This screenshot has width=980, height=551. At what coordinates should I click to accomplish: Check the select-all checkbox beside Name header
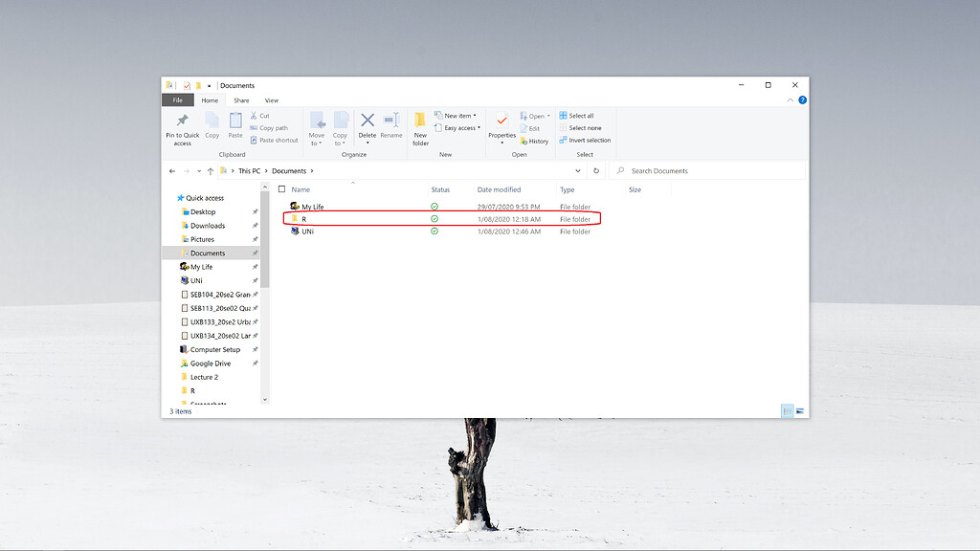pyautogui.click(x=279, y=189)
